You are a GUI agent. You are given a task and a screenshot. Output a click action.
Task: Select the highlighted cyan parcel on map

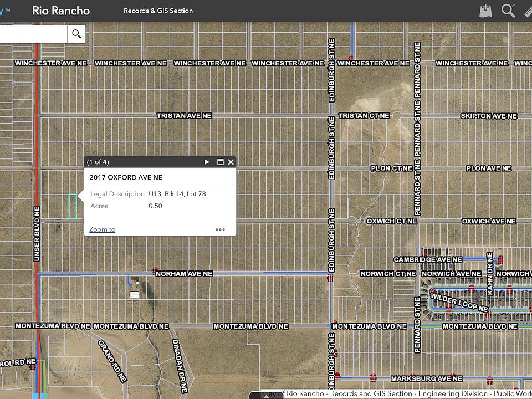73,206
